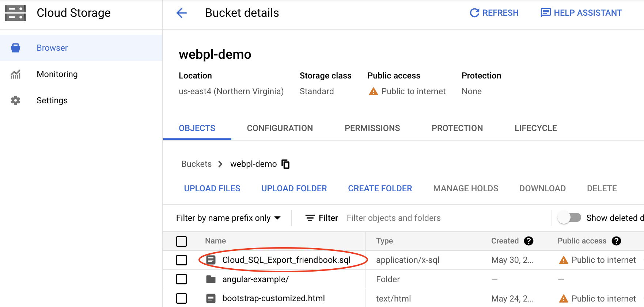Open the bootstrap-customized.html file link

coord(273,298)
